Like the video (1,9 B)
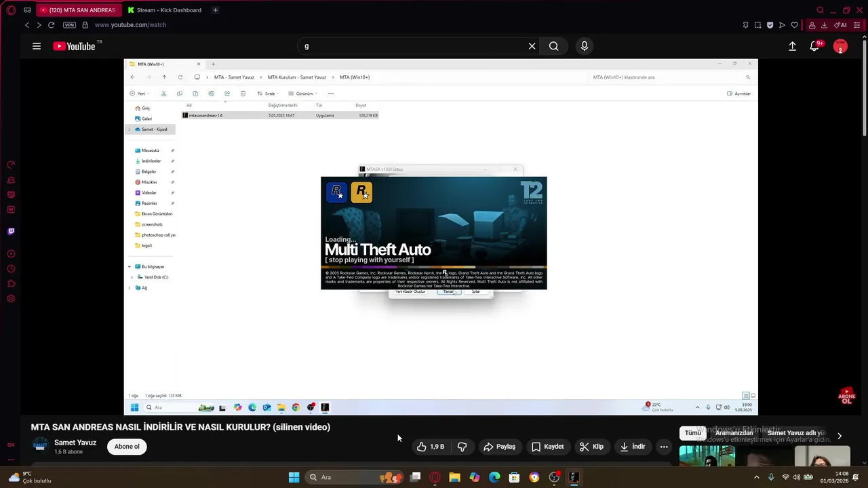868x488 pixels. pyautogui.click(x=431, y=447)
